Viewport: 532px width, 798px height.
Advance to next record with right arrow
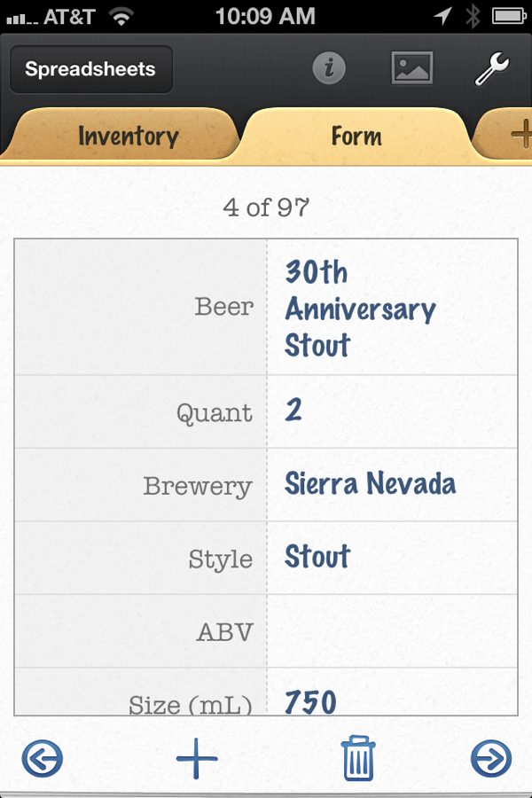[x=490, y=759]
